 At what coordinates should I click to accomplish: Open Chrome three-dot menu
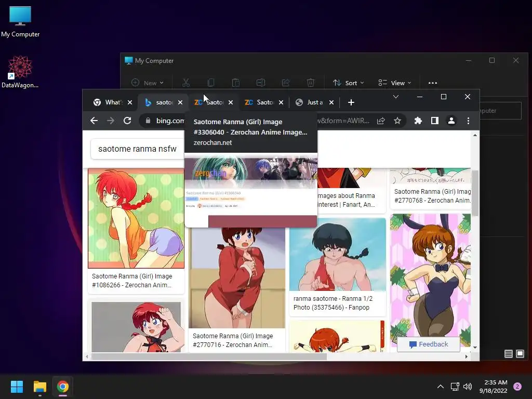coord(468,121)
